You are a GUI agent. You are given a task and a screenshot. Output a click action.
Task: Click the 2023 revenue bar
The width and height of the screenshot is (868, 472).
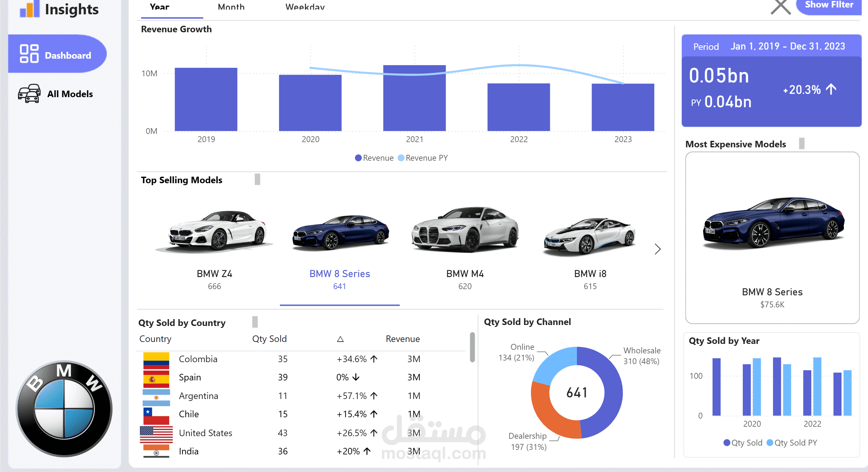point(623,108)
